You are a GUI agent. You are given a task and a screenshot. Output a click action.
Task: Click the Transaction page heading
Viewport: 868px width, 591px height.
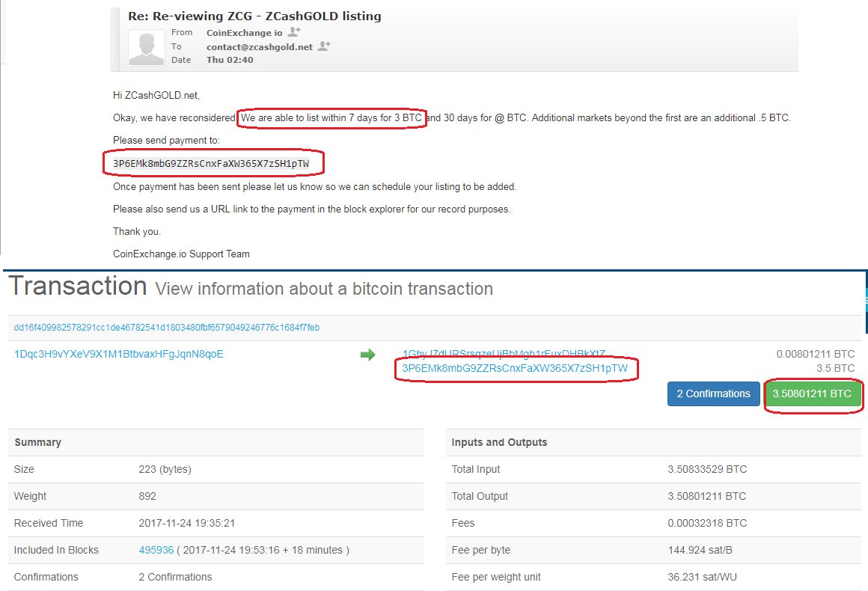[78, 286]
